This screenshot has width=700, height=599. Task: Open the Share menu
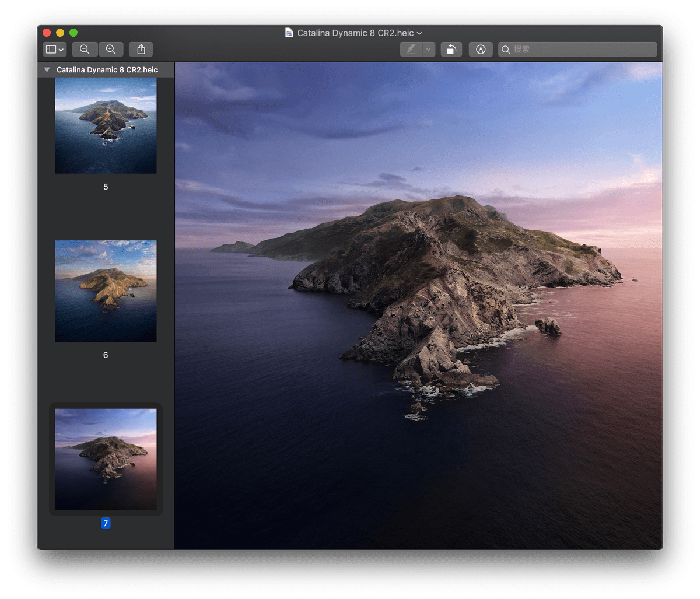[x=141, y=50]
